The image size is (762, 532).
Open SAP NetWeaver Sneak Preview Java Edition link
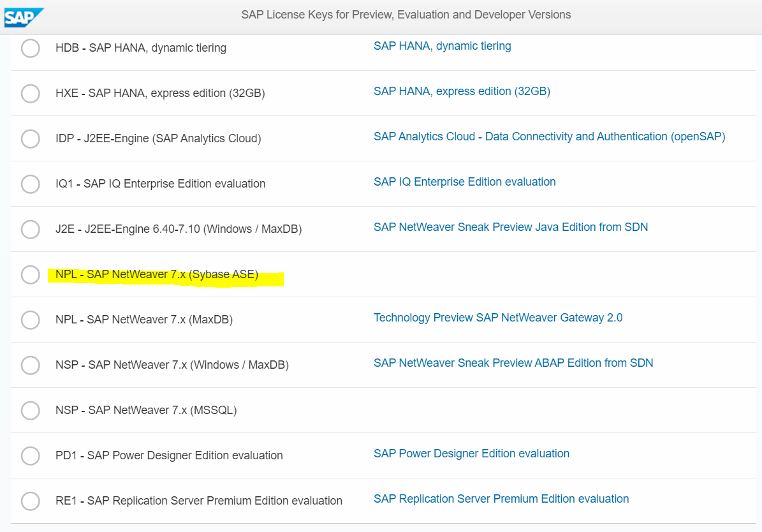point(511,227)
